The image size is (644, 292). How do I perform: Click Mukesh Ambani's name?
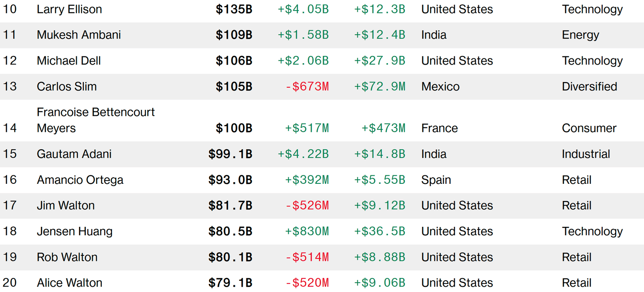click(x=78, y=35)
